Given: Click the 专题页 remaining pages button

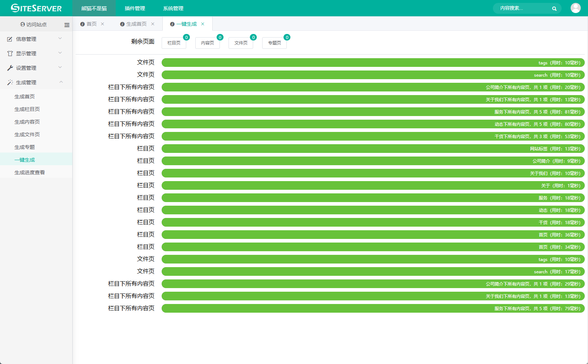Looking at the screenshot, I should tap(274, 43).
